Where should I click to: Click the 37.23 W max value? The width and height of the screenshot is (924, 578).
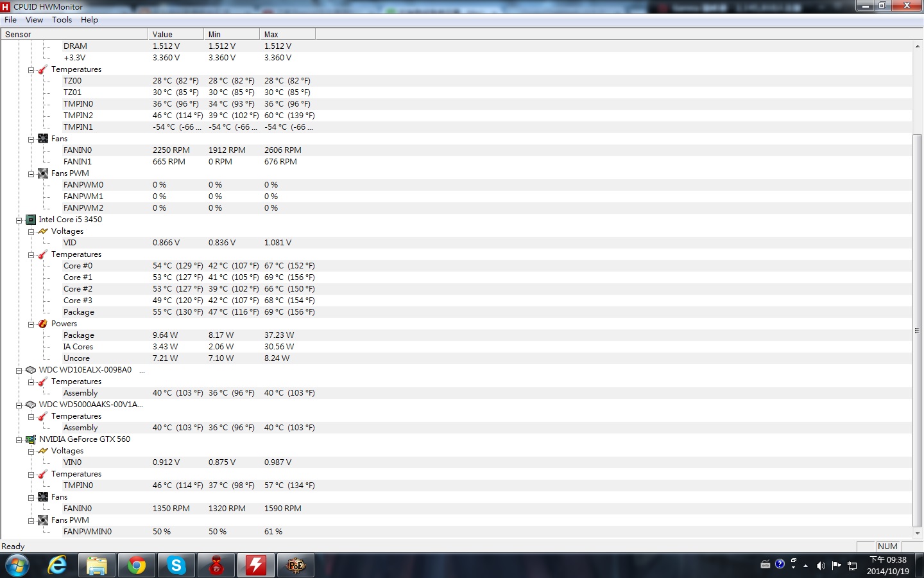click(279, 335)
